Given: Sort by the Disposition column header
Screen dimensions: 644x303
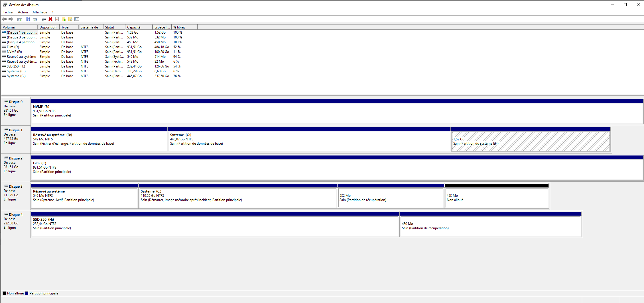Looking at the screenshot, I should tap(49, 27).
